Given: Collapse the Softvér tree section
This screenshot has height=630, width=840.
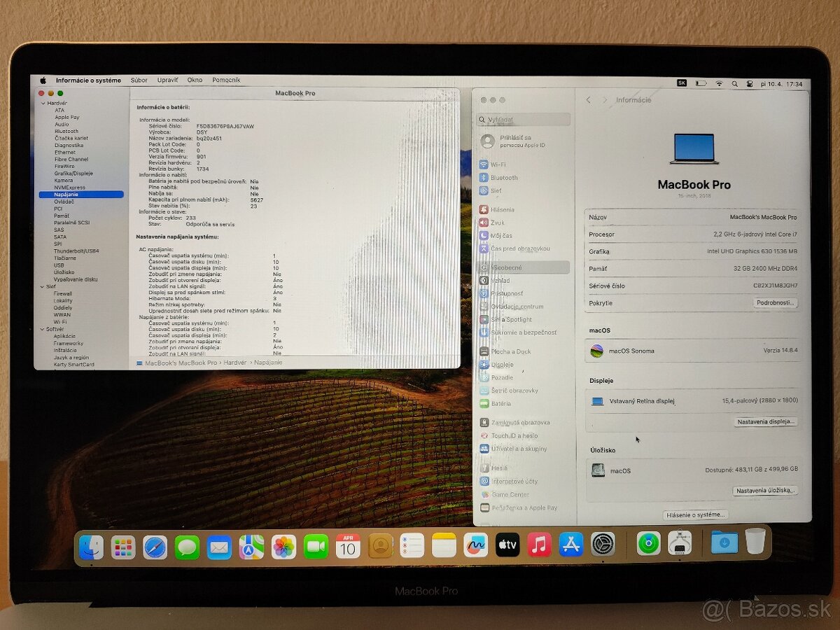Looking at the screenshot, I should tap(42, 329).
